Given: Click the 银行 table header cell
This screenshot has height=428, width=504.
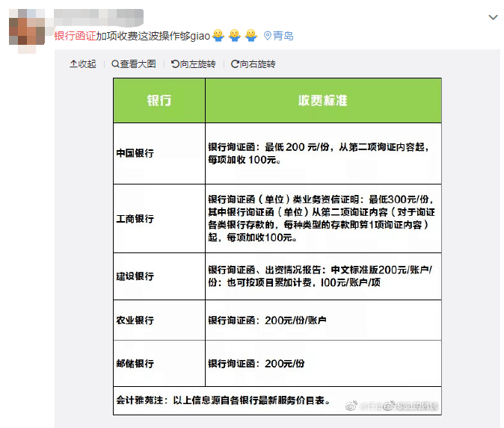Looking at the screenshot, I should (x=159, y=101).
